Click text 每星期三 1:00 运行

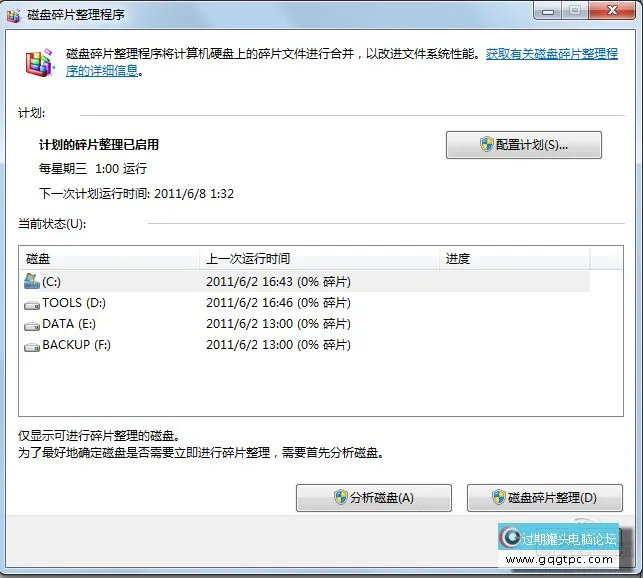tap(93, 169)
